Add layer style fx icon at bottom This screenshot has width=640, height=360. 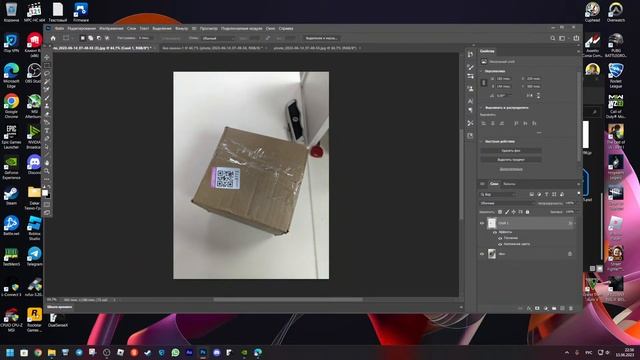[529, 308]
